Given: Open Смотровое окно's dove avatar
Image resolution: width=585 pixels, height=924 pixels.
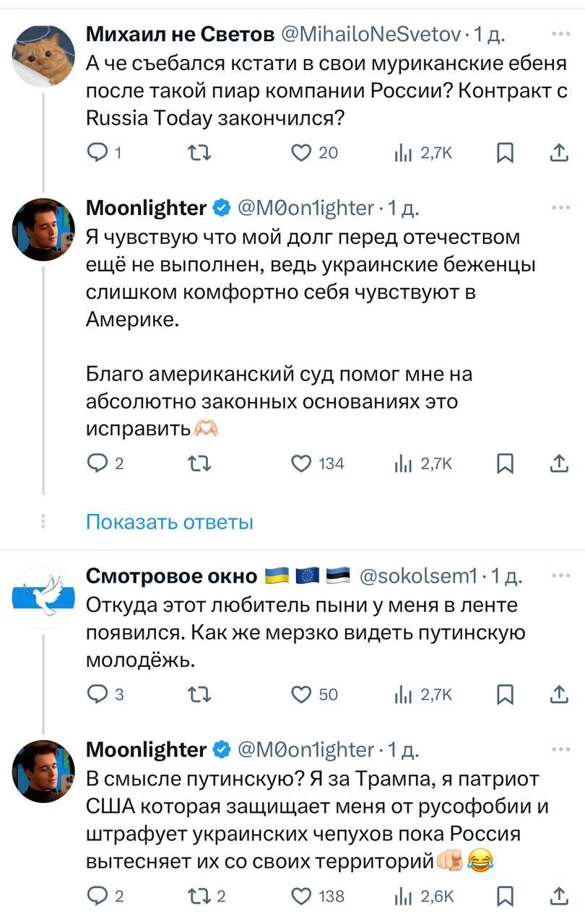Looking at the screenshot, I should [x=44, y=597].
